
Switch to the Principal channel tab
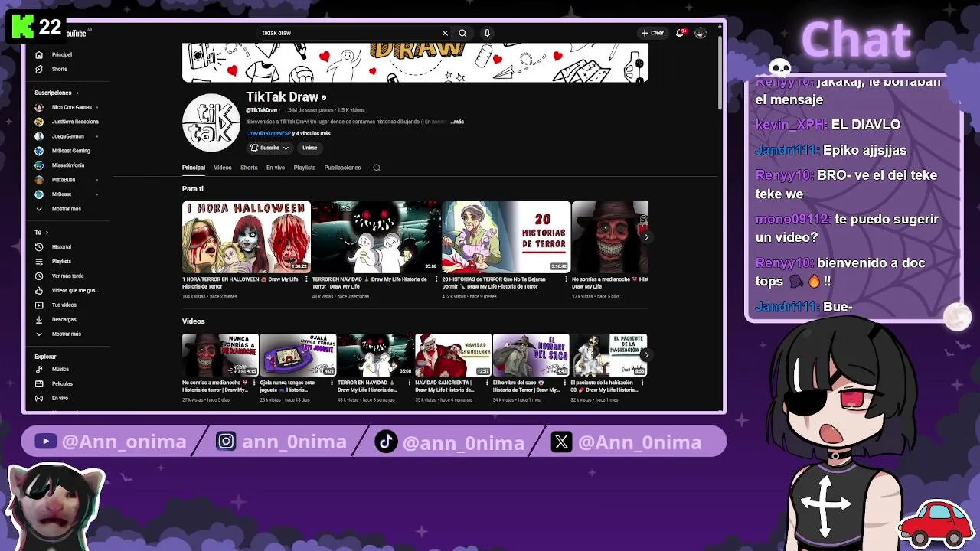(x=194, y=168)
